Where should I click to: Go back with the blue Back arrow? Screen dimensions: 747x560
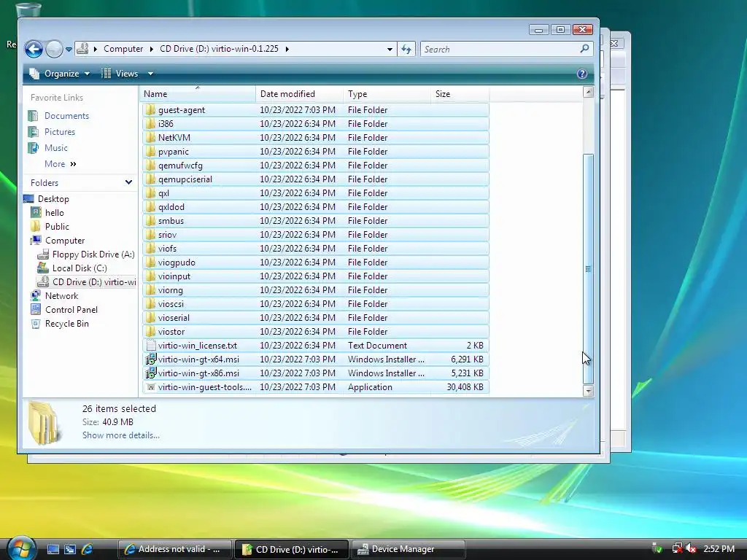click(x=34, y=49)
